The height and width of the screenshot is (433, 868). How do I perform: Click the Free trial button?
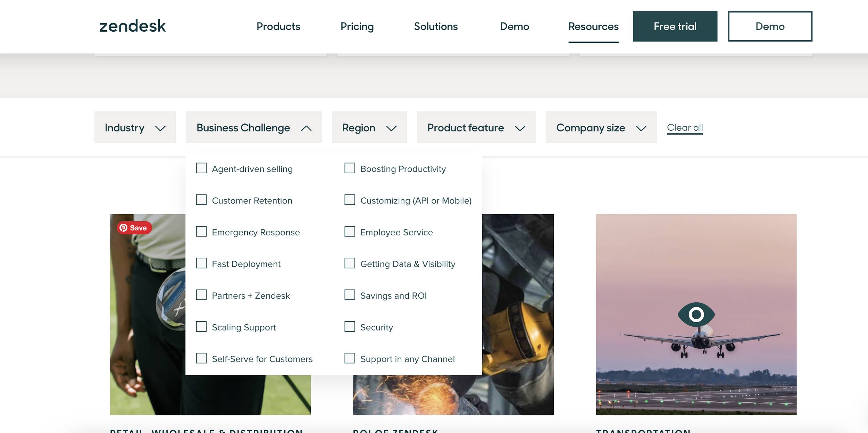point(675,26)
